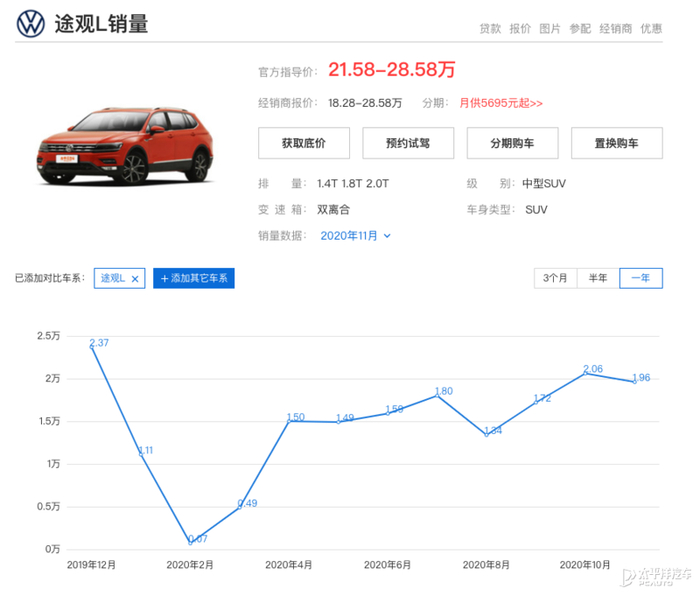
Task: Click the 获取底价 button
Action: pyautogui.click(x=304, y=143)
